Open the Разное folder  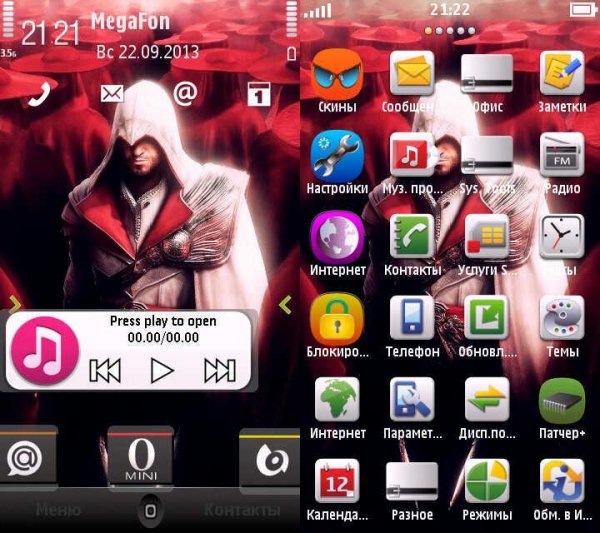click(412, 481)
